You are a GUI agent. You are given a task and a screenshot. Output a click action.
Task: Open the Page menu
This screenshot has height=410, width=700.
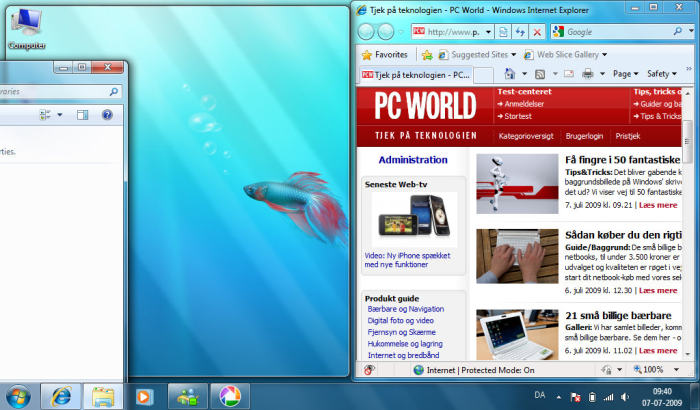[x=625, y=74]
